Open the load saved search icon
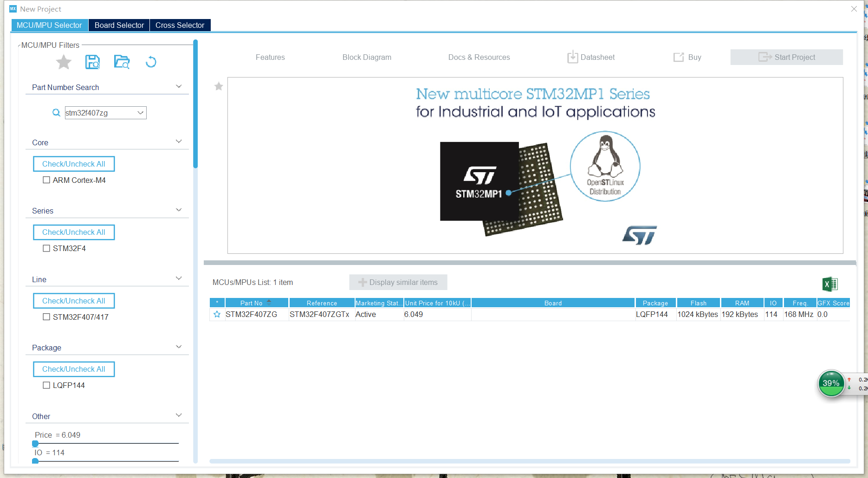 pos(121,62)
